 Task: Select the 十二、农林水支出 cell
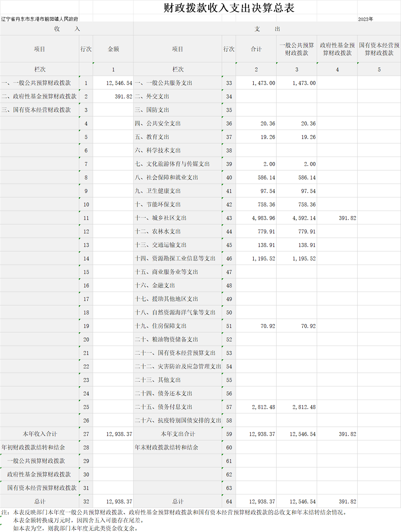click(x=178, y=231)
